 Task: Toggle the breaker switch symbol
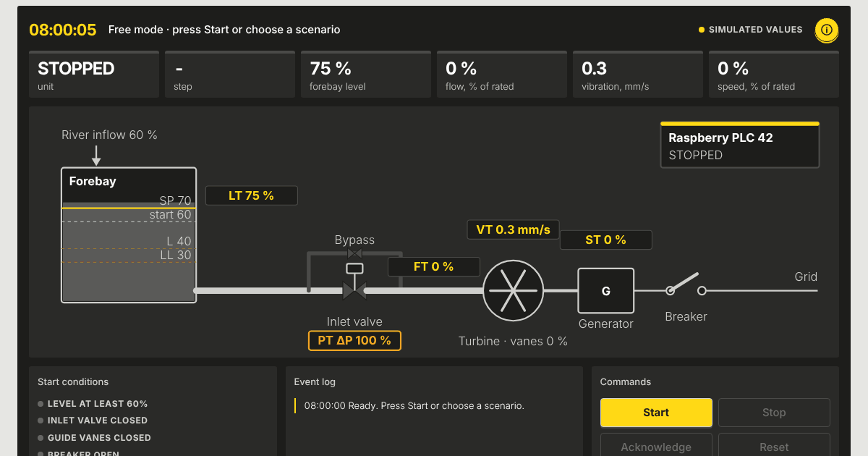[686, 285]
